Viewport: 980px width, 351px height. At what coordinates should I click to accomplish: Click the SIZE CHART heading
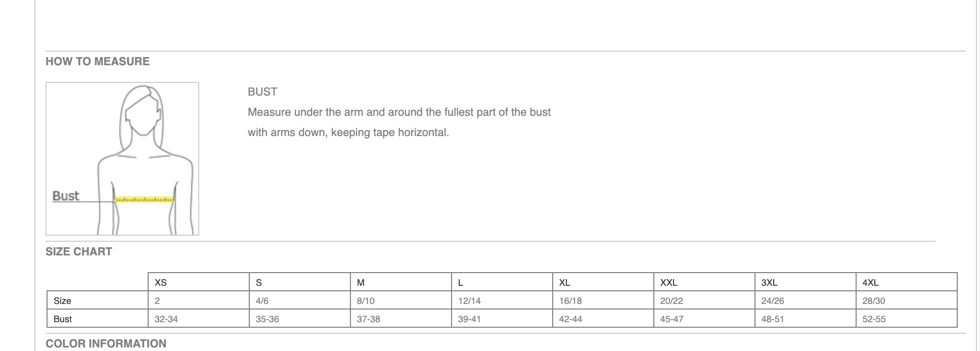tap(79, 252)
